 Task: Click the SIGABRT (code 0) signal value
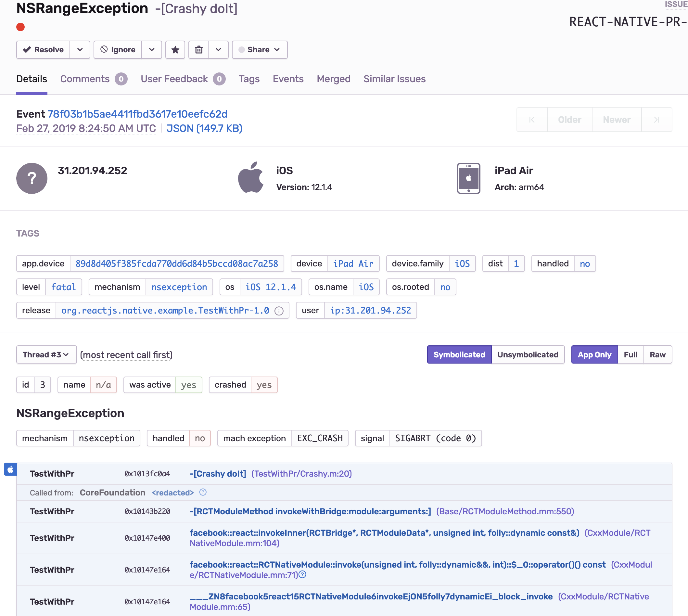tap(436, 438)
